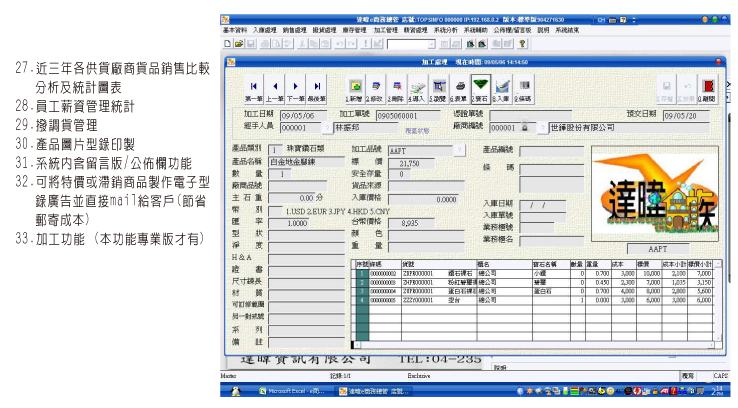
Task: Open the 加工管理 menu
Action: 386,31
